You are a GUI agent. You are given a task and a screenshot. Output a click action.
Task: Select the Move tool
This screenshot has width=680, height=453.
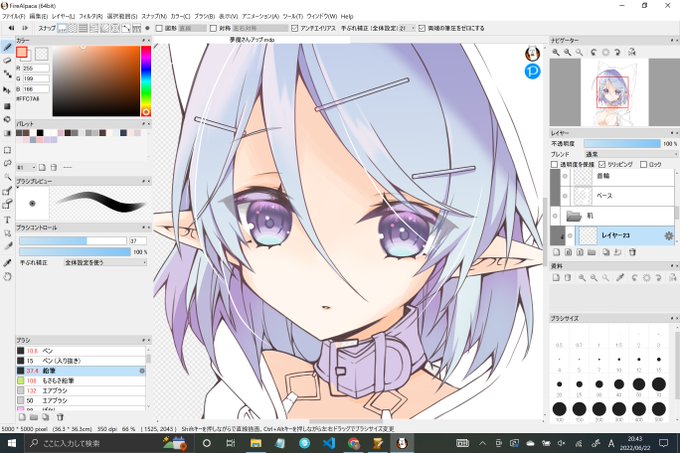pyautogui.click(x=7, y=90)
